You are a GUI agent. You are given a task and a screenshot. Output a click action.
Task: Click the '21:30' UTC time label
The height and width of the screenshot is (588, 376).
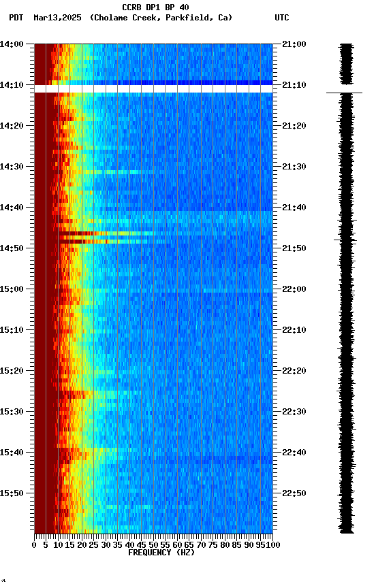294,167
